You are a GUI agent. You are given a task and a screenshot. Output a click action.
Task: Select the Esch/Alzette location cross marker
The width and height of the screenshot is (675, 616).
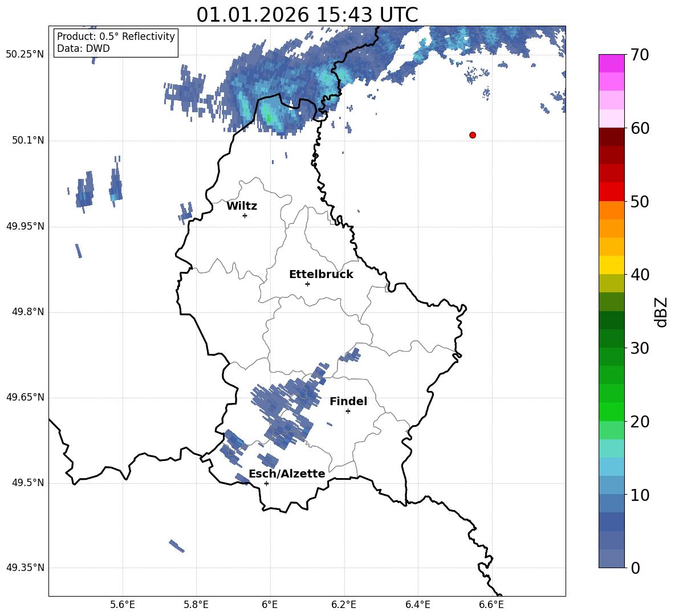tap(266, 483)
